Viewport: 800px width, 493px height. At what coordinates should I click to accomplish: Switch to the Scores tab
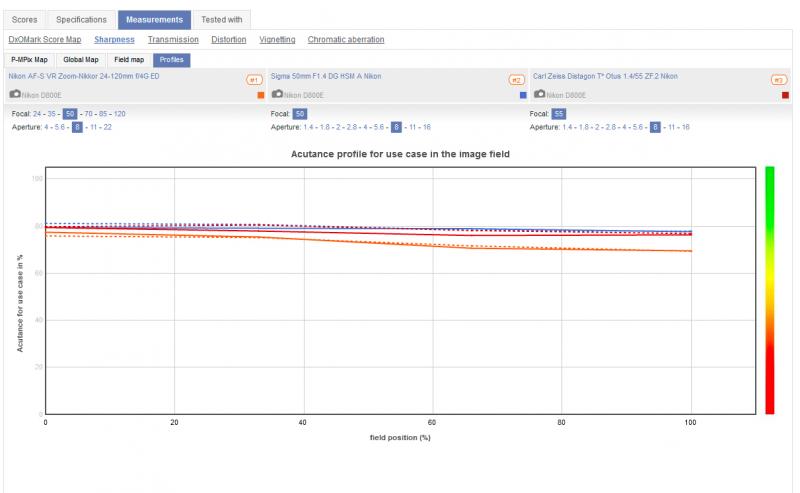pyautogui.click(x=24, y=20)
